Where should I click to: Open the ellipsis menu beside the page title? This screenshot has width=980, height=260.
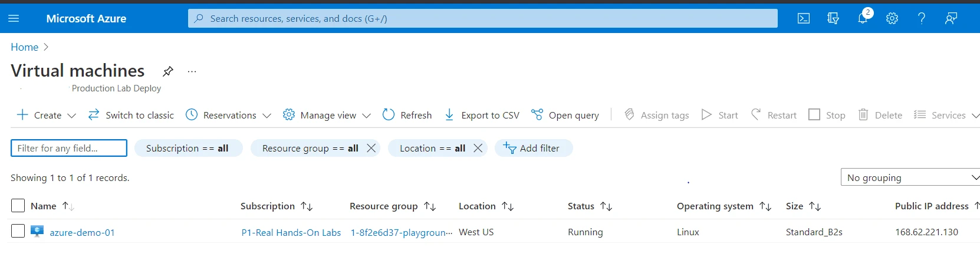192,71
